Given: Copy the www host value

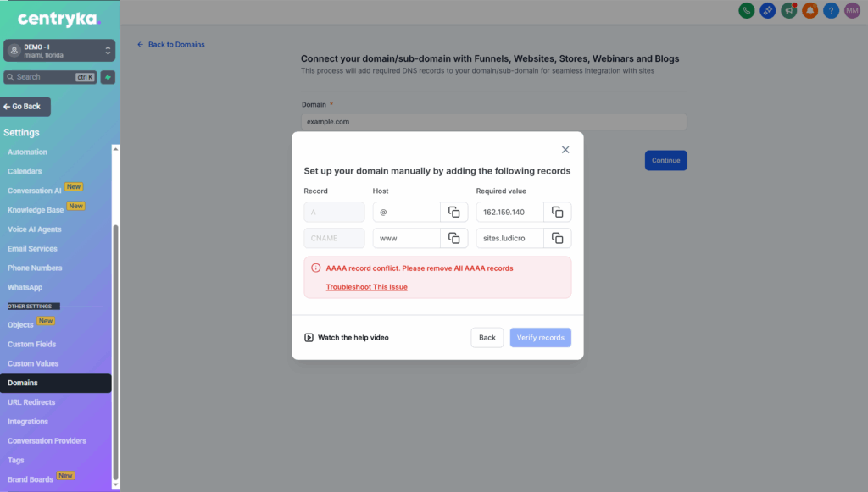Looking at the screenshot, I should tap(454, 238).
